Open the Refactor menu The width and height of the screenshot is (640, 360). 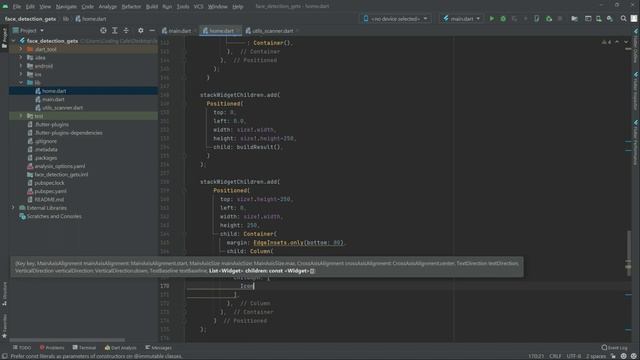point(131,7)
